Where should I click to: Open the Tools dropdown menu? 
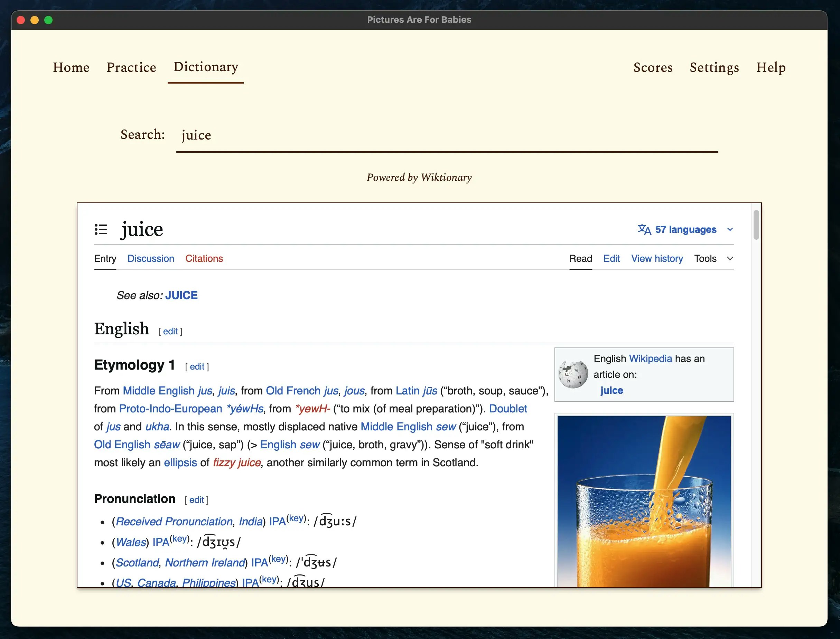(705, 258)
